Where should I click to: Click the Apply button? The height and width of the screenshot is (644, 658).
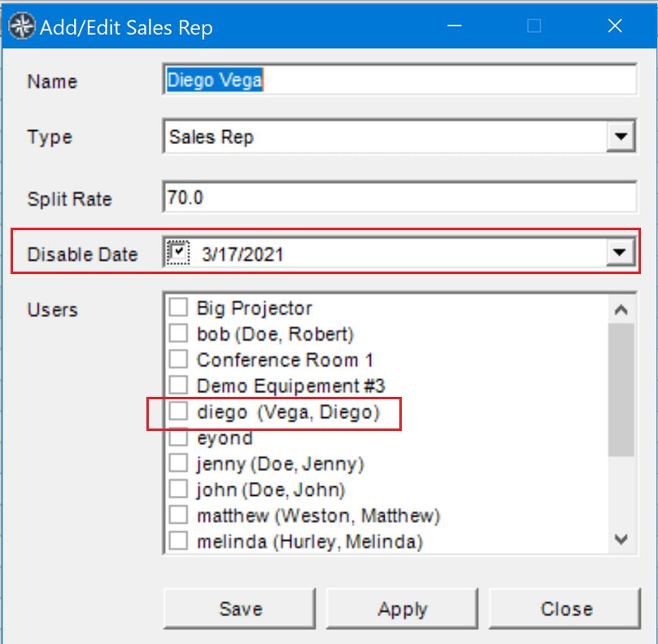(x=402, y=609)
